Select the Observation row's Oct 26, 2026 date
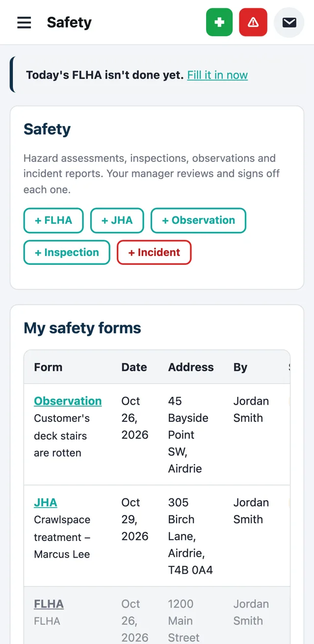The height and width of the screenshot is (644, 314). [x=135, y=418]
